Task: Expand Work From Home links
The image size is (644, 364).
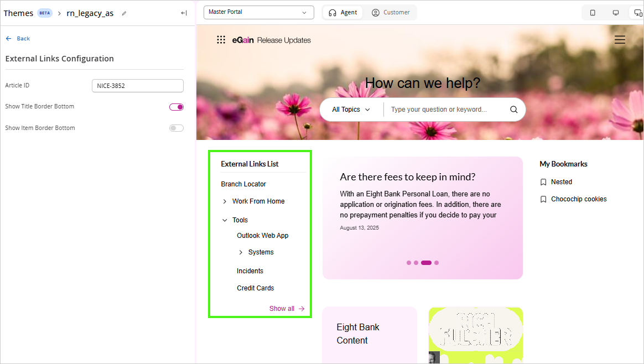Action: [225, 201]
